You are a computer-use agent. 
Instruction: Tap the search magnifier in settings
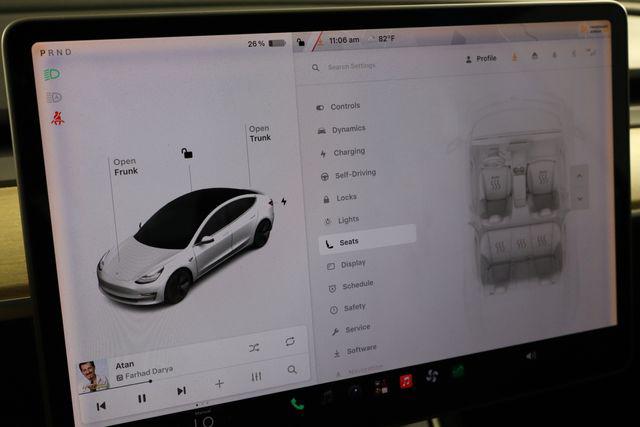pos(316,67)
